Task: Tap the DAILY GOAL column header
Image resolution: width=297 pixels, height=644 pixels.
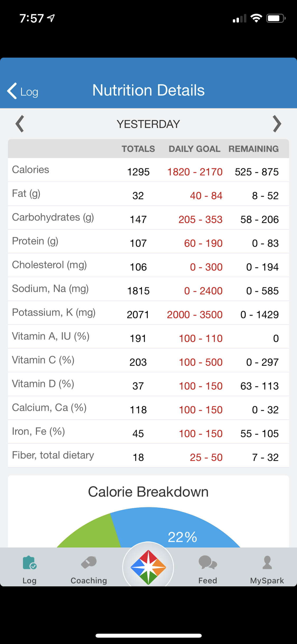Action: coord(195,149)
